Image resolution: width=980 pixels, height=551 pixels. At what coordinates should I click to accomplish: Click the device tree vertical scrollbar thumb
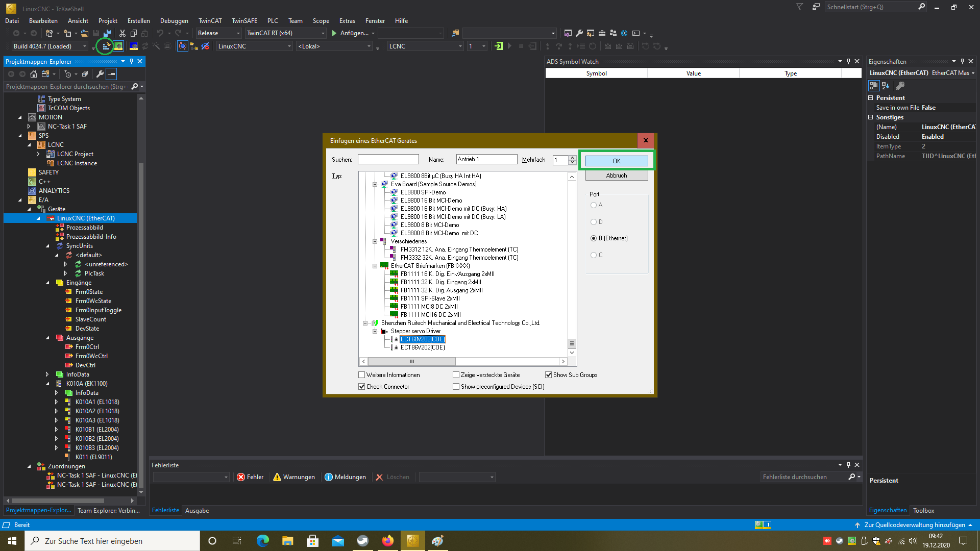(x=572, y=343)
